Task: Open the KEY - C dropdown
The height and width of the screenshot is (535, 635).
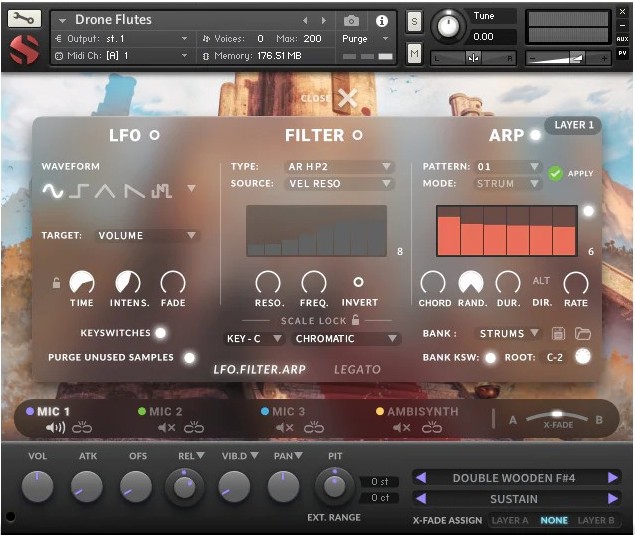Action: point(254,339)
